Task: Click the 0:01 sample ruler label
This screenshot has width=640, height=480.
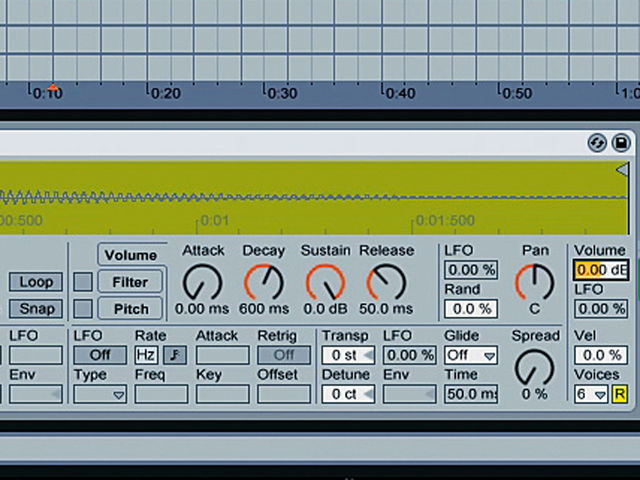Action: point(215,221)
